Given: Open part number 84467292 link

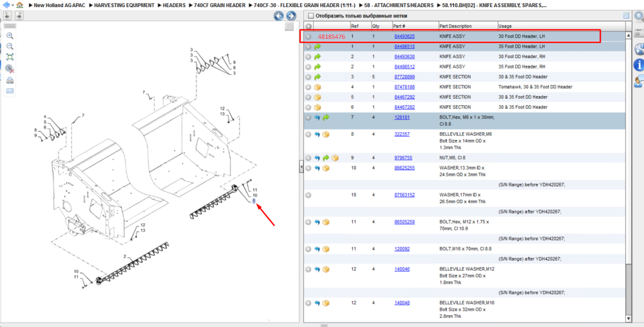Looking at the screenshot, I should tap(404, 97).
